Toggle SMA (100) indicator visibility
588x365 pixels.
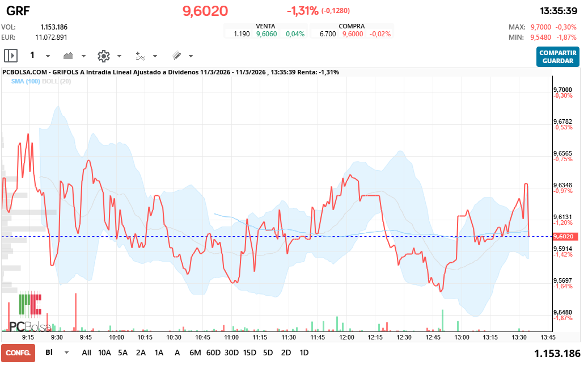26,81
